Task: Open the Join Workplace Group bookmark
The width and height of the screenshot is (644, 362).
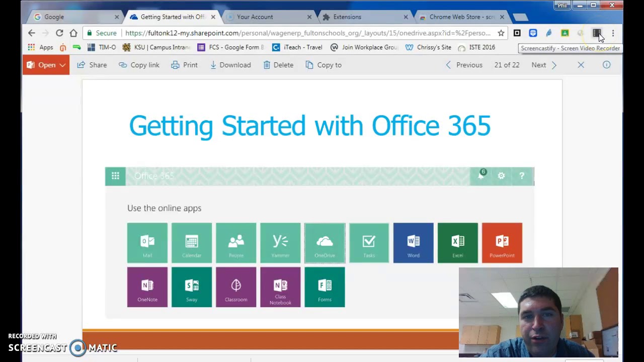Action: tap(364, 47)
